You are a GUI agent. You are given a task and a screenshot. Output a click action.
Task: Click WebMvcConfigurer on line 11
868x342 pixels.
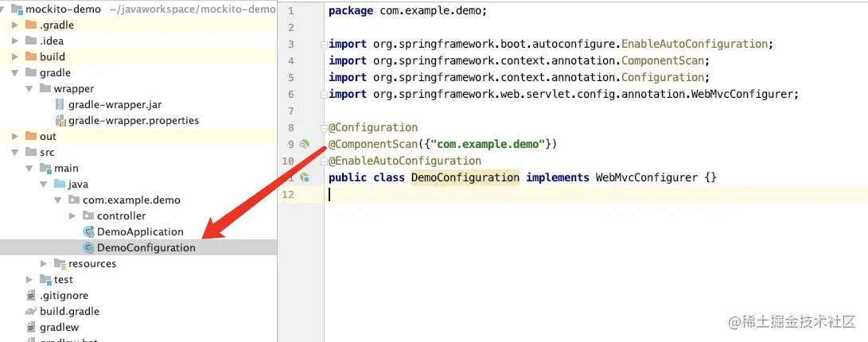[x=647, y=177]
